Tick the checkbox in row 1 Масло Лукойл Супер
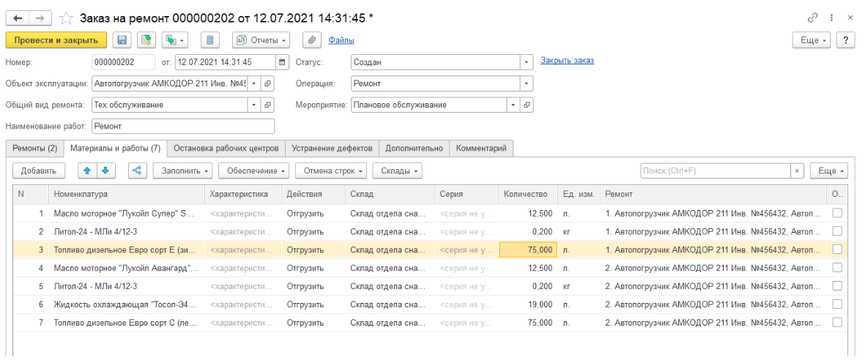This screenshot has height=360, width=868. (x=837, y=213)
